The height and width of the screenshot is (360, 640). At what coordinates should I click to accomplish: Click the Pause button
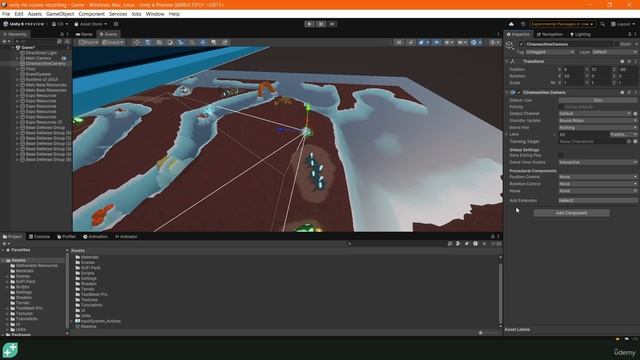pyautogui.click(x=321, y=24)
